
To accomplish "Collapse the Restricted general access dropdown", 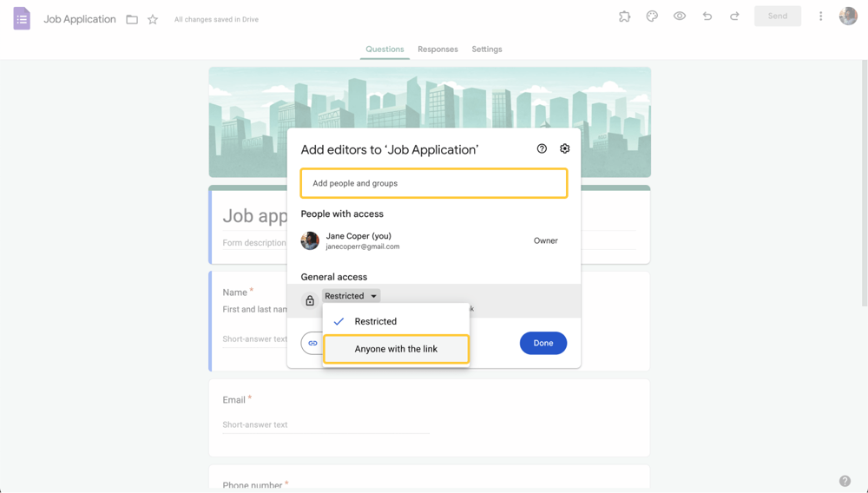I will (351, 296).
